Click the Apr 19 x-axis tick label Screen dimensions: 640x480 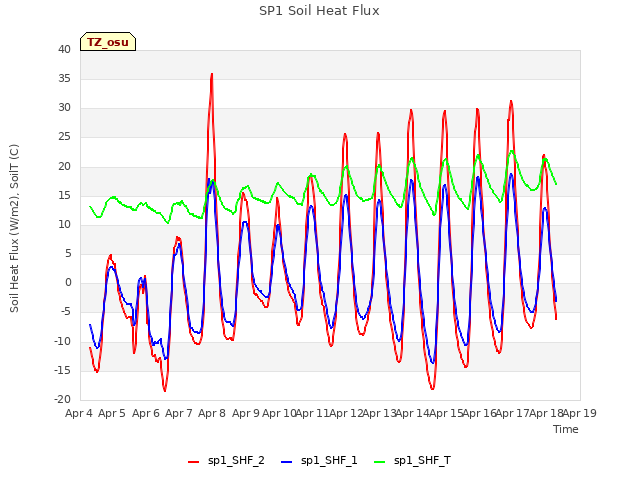coord(580,413)
